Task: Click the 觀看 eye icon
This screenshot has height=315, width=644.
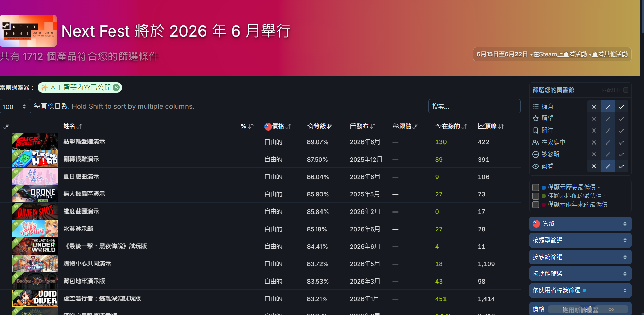Action: click(x=536, y=166)
